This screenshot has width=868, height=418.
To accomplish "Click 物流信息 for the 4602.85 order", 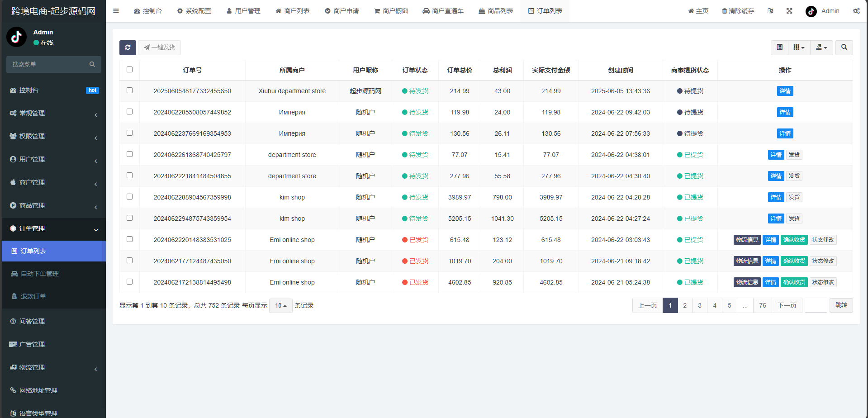I will click(x=747, y=282).
